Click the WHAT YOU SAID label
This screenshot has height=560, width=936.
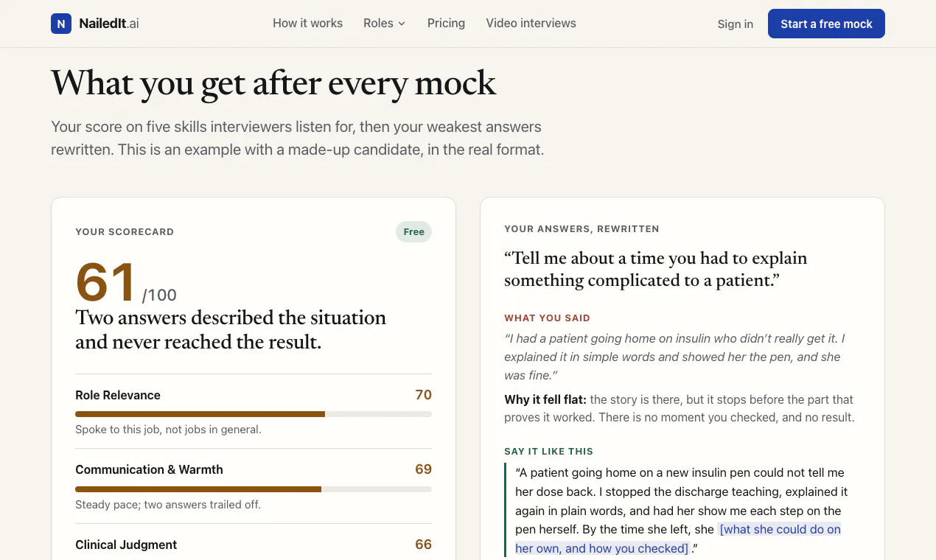[x=547, y=318]
